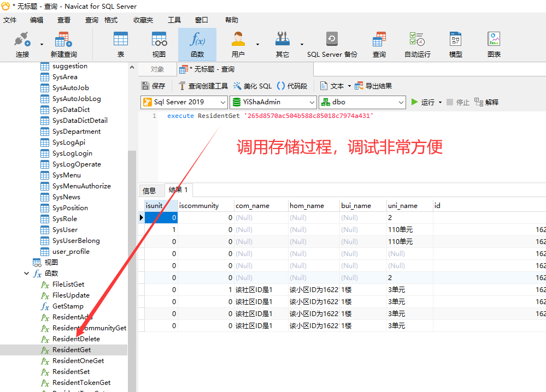This screenshot has width=546, height=392.
Task: Select ResidentOneGet in the function tree
Action: pyautogui.click(x=78, y=361)
